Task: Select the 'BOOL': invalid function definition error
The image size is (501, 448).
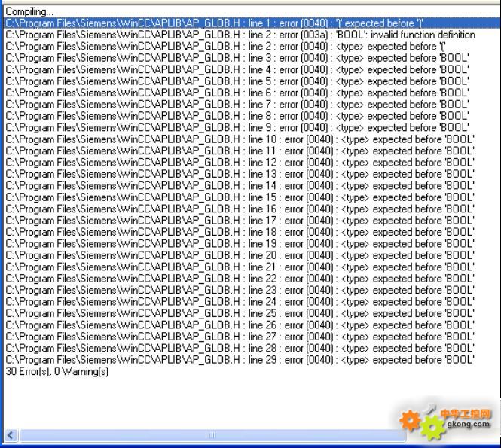Action: [240, 35]
